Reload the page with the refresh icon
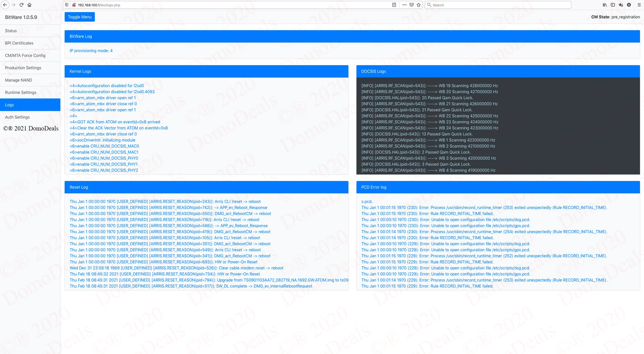Image resolution: width=644 pixels, height=354 pixels. click(x=21, y=5)
